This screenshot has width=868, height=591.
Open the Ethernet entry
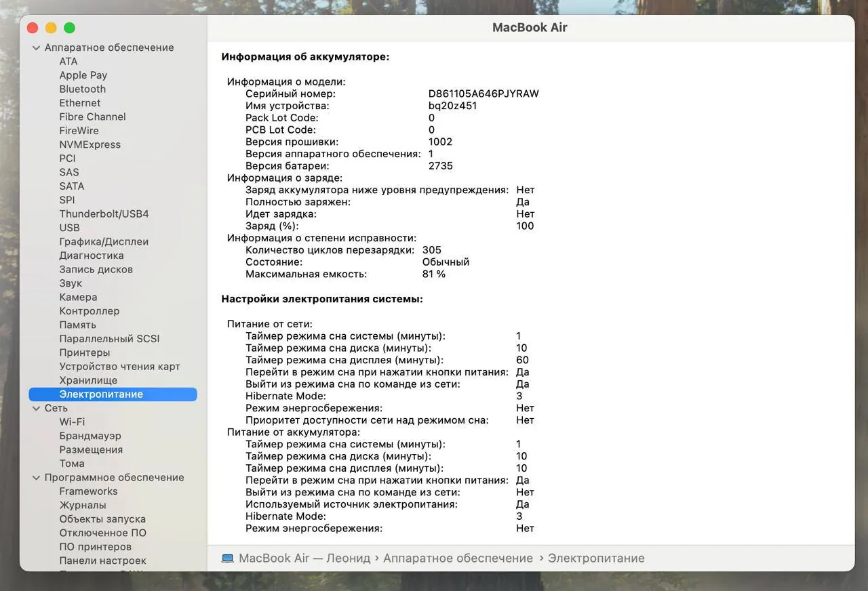click(80, 103)
